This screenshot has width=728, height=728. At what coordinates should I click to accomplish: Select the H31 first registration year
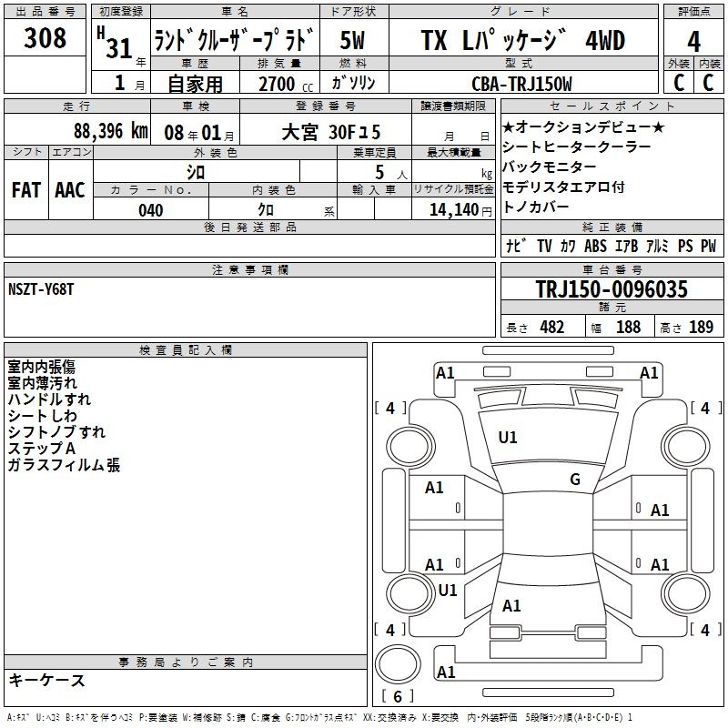(x=116, y=44)
